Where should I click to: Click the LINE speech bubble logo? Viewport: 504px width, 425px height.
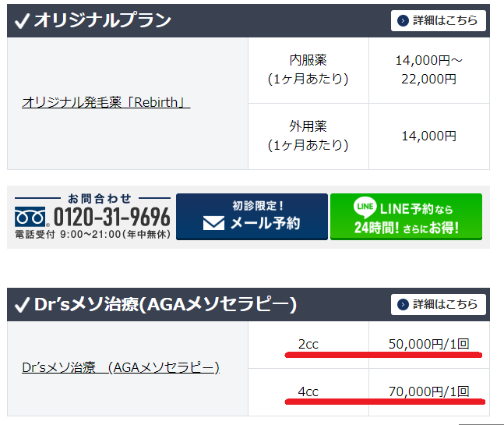(x=365, y=207)
